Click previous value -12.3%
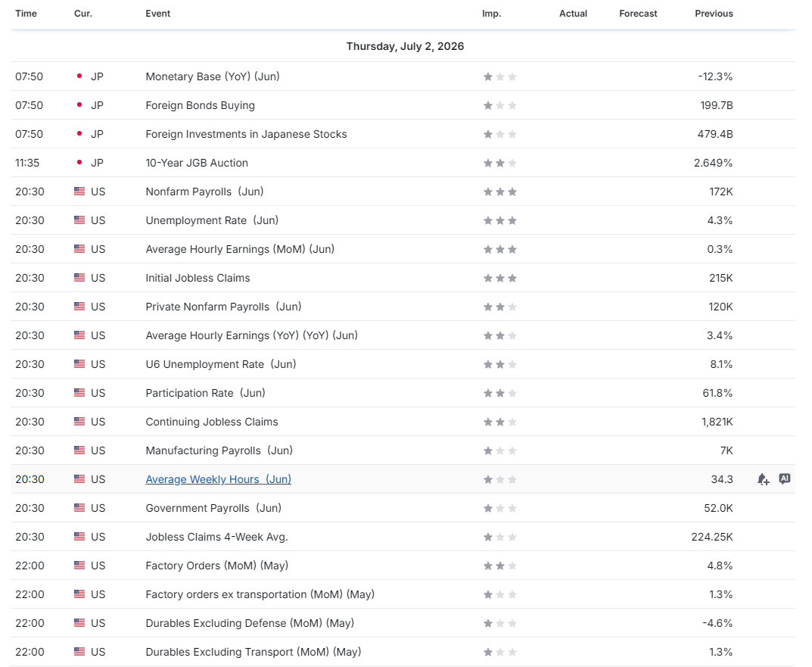812x667 pixels. click(x=715, y=76)
